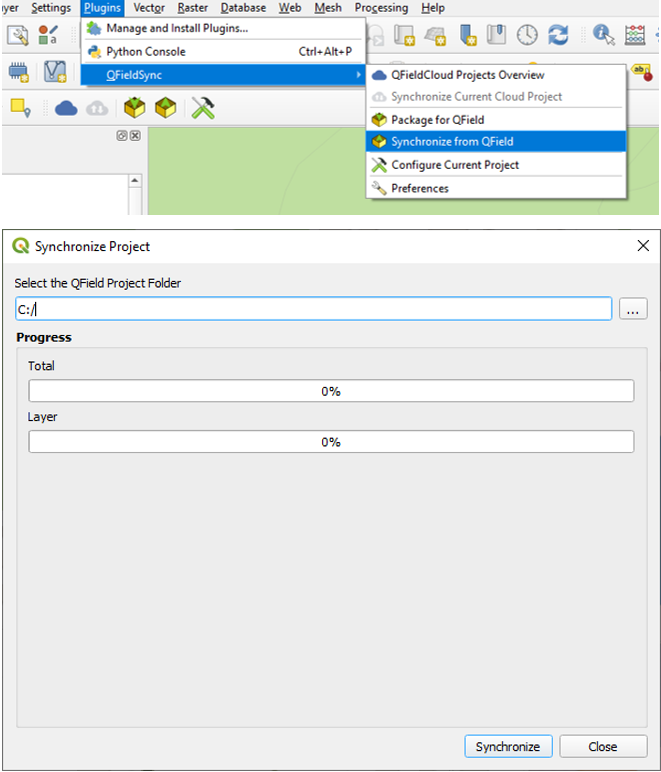
Task: Click the yellow annotation pin tool icon
Action: coord(20,108)
